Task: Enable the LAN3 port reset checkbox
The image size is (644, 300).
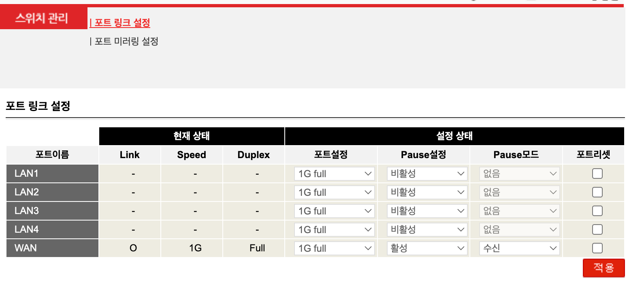Action: (x=597, y=211)
